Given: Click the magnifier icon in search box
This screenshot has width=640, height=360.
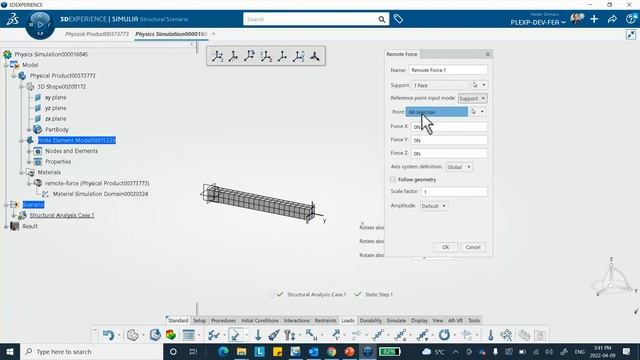Looking at the screenshot, I should (381, 19).
